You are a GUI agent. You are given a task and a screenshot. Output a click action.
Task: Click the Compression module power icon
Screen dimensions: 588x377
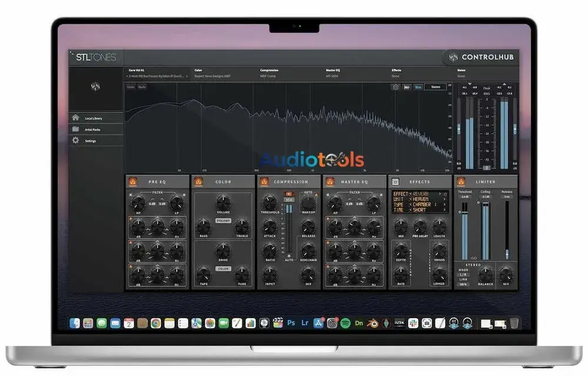[265, 182]
